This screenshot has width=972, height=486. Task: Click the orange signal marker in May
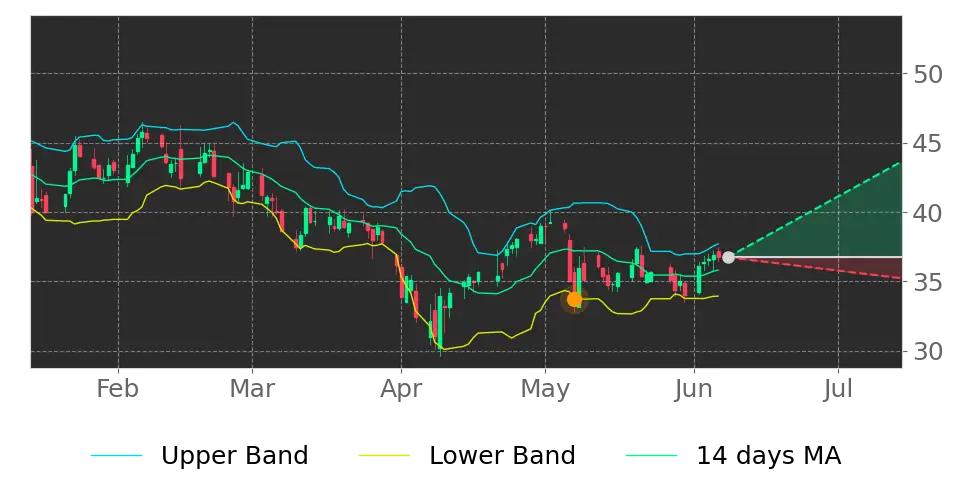coord(574,300)
